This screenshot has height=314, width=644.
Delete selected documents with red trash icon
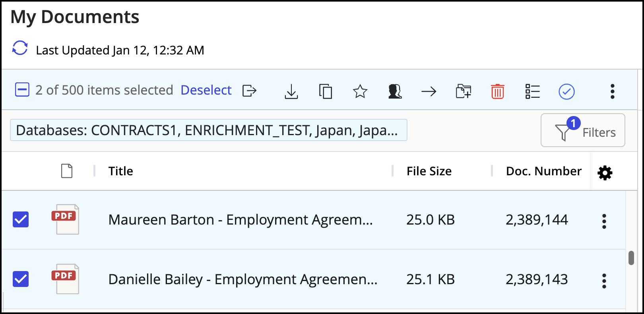click(x=498, y=91)
